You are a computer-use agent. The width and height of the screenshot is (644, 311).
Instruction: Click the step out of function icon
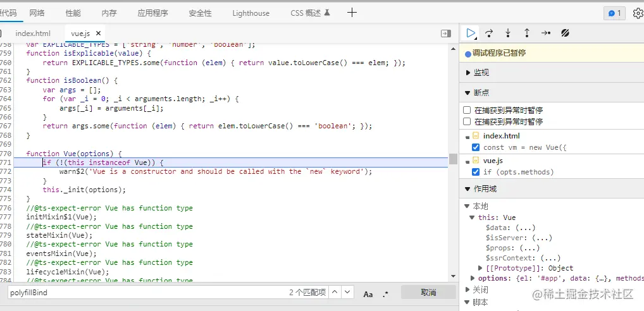point(527,33)
